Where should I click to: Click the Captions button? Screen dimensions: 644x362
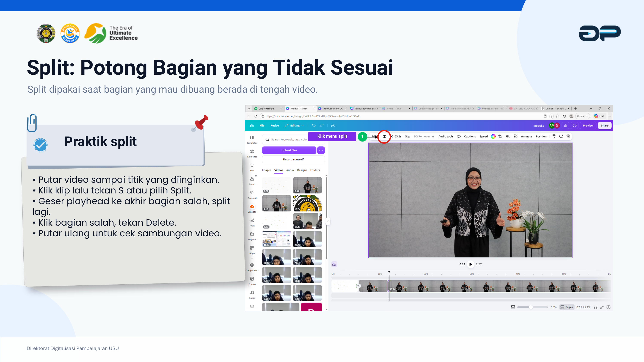point(470,136)
